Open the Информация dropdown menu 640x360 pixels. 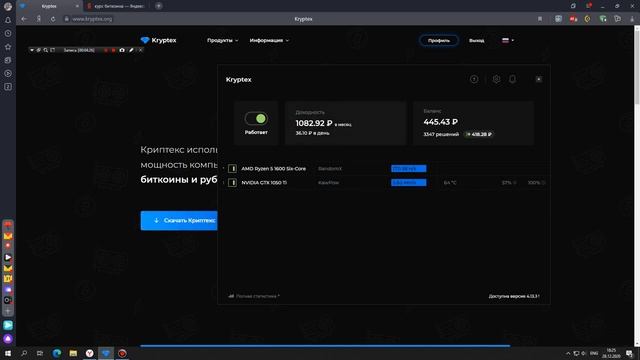[x=269, y=40]
